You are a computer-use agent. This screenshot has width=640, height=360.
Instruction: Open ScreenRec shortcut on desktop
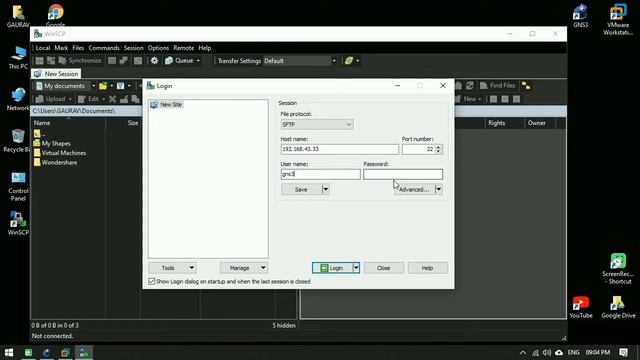pyautogui.click(x=618, y=269)
